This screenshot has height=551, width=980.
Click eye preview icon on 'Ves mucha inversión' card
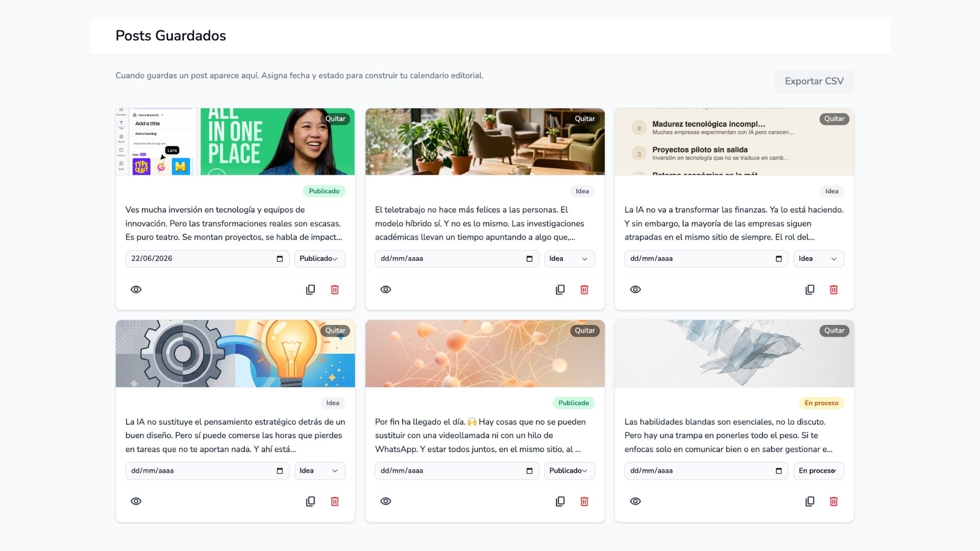pos(136,289)
